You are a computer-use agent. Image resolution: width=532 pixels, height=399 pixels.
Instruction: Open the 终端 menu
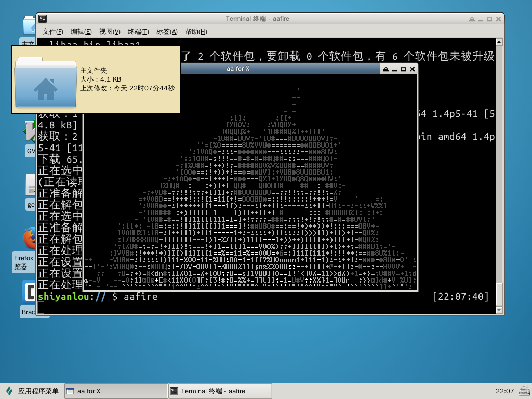pyautogui.click(x=137, y=32)
